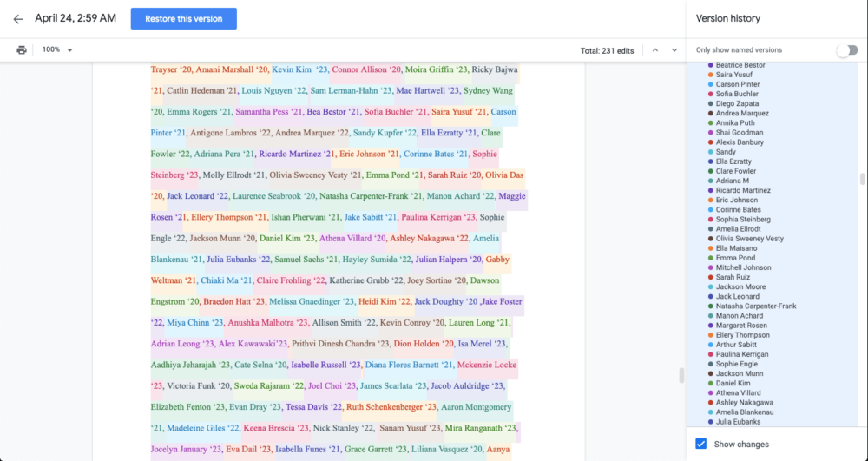Click Olivia Sweeney Vesty in the contributors list
The image size is (868, 461).
[x=749, y=239]
